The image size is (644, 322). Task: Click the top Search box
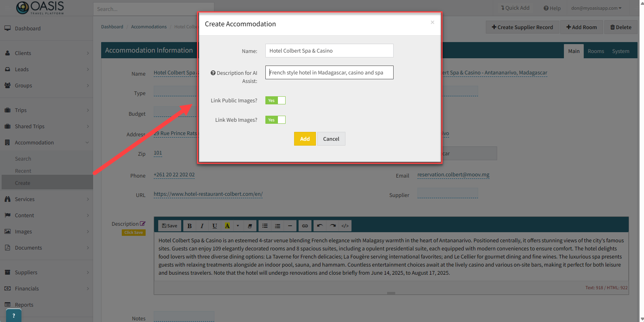point(154,9)
